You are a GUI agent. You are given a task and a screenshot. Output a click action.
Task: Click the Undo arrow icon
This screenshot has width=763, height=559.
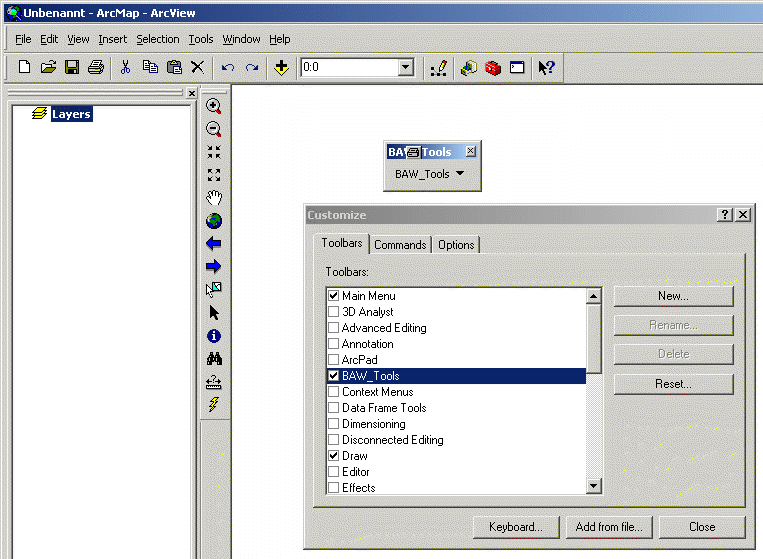click(228, 68)
